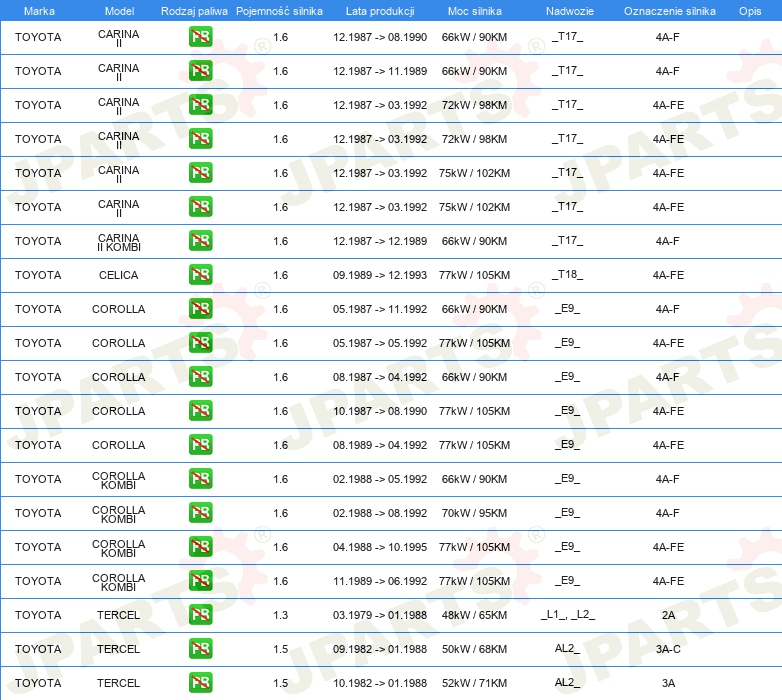Click the engine code '2A'
This screenshot has height=700, width=782.
tap(668, 615)
